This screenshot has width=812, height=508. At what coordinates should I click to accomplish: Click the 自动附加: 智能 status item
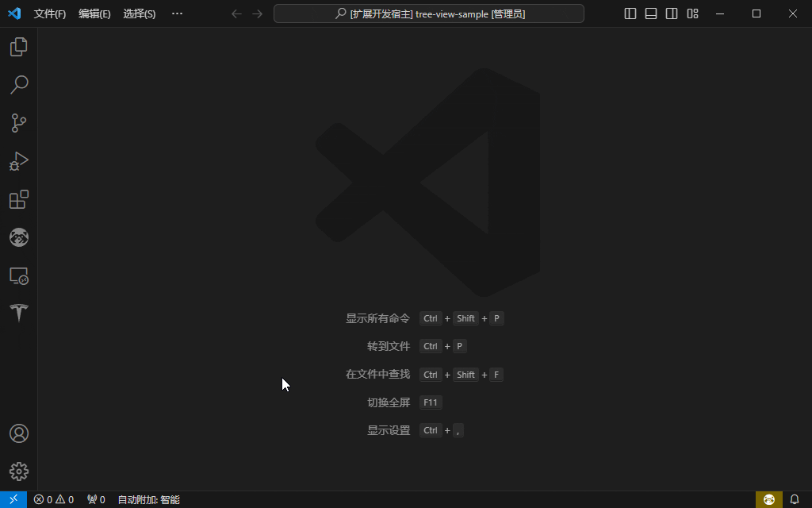pos(148,500)
